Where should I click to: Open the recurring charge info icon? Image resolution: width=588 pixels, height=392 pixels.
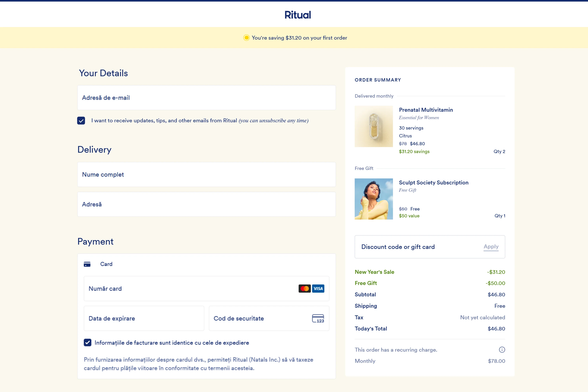pyautogui.click(x=502, y=350)
